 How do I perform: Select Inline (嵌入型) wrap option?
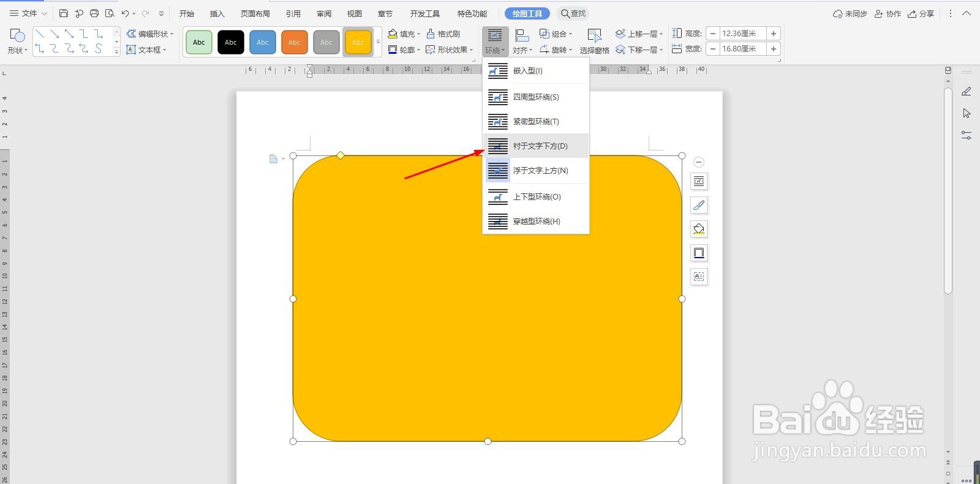pos(536,71)
